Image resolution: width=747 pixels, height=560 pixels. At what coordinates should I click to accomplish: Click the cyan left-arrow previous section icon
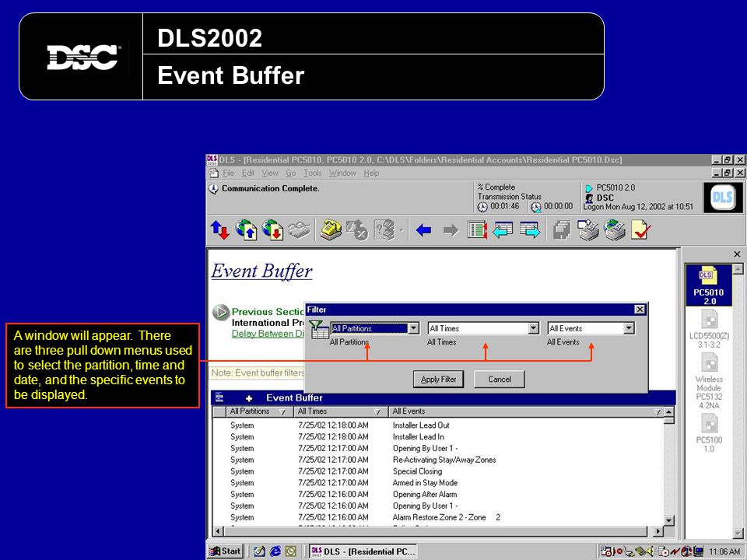coord(503,230)
